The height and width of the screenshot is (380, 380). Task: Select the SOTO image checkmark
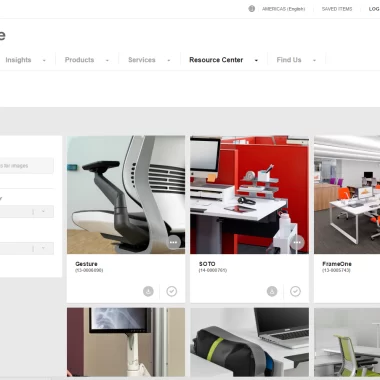(x=295, y=291)
